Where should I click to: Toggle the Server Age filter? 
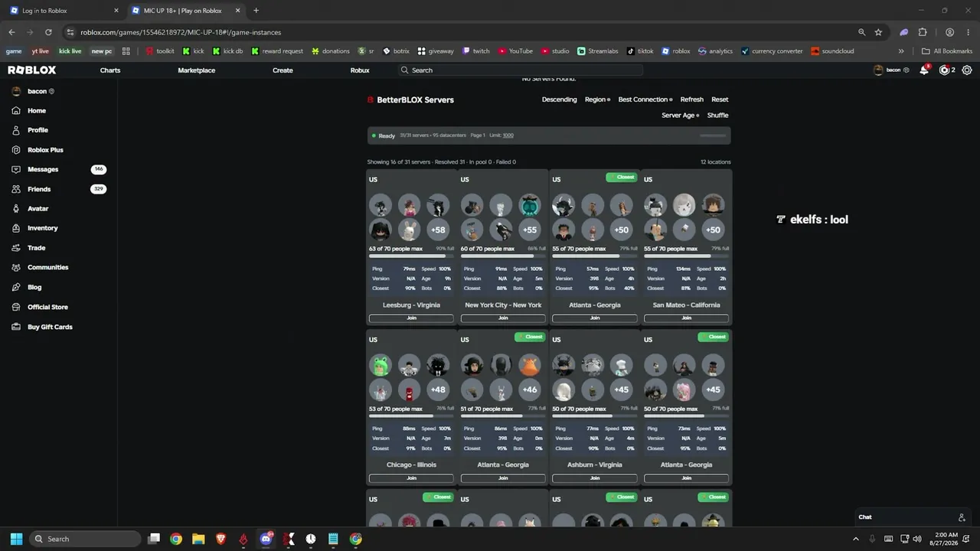pos(680,116)
